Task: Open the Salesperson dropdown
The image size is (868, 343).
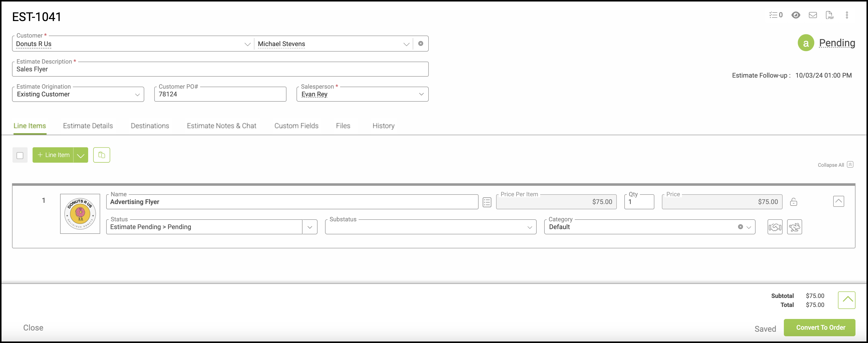Action: pyautogui.click(x=421, y=94)
